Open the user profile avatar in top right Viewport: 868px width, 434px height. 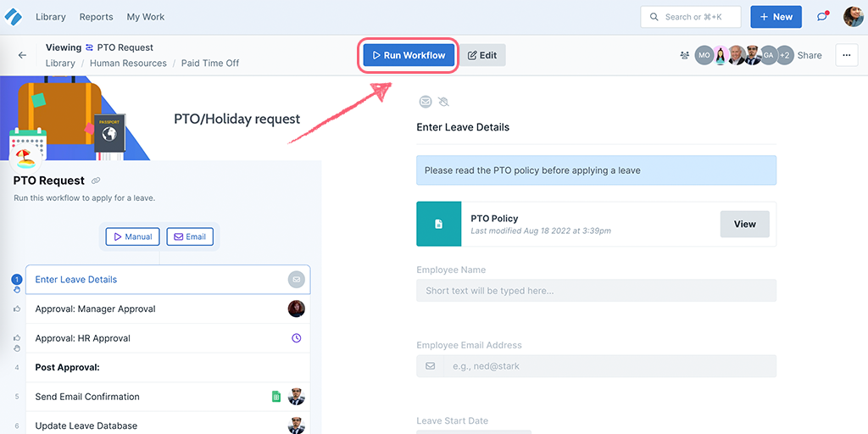point(853,17)
